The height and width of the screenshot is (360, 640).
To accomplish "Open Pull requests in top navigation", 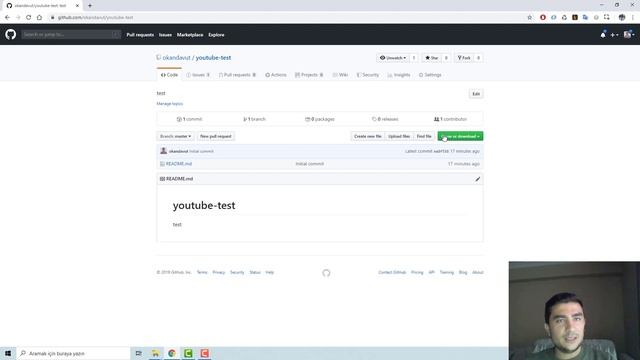I will tap(140, 35).
